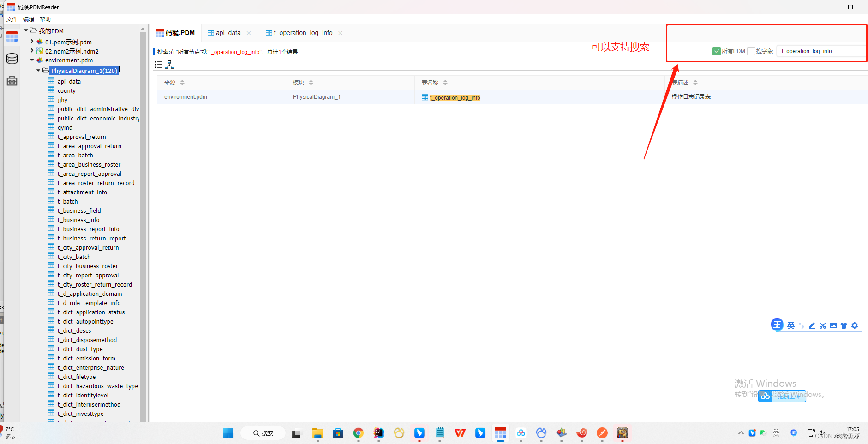The image size is (868, 444).
Task: Click the search input containing t_operation_log_info
Action: (821, 51)
